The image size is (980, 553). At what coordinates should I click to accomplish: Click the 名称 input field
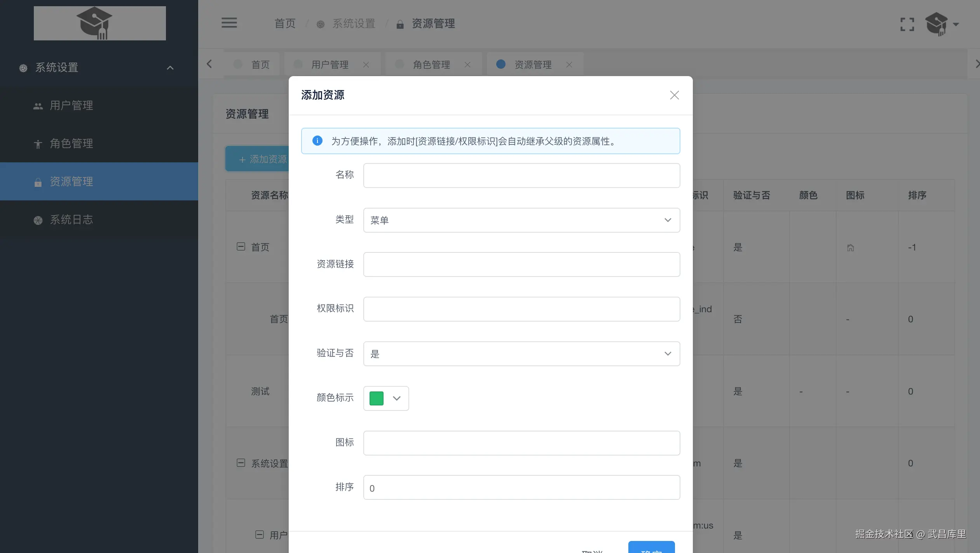[521, 176]
